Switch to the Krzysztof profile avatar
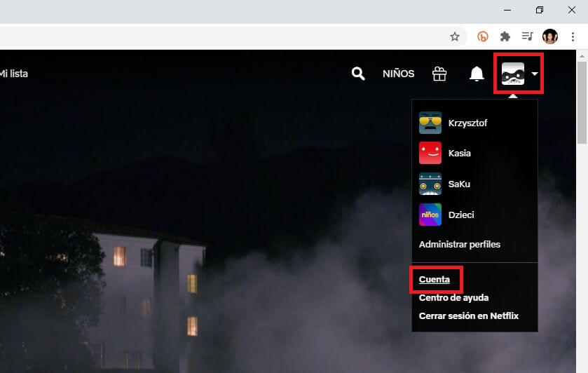Viewport: 588px width, 373px height. click(430, 123)
